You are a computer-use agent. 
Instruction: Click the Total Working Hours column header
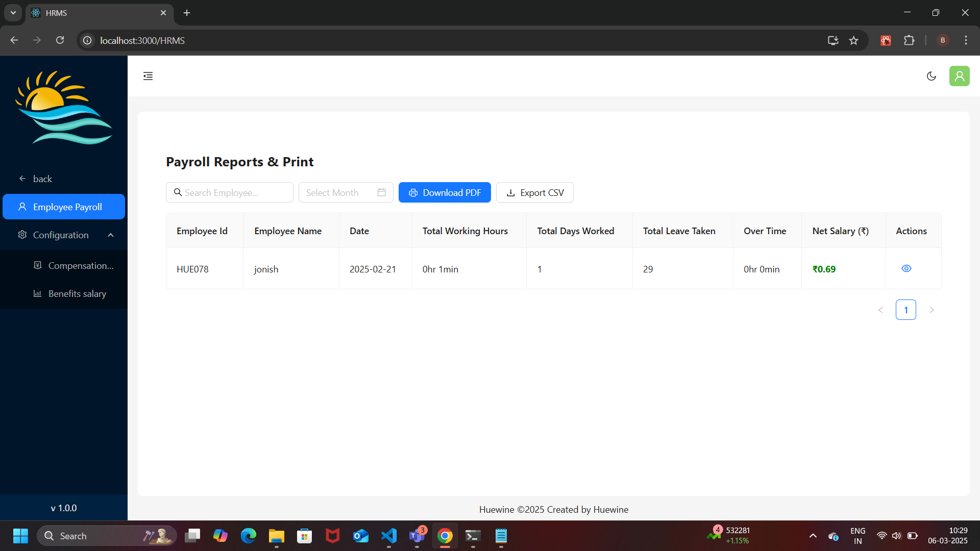[x=469, y=231]
